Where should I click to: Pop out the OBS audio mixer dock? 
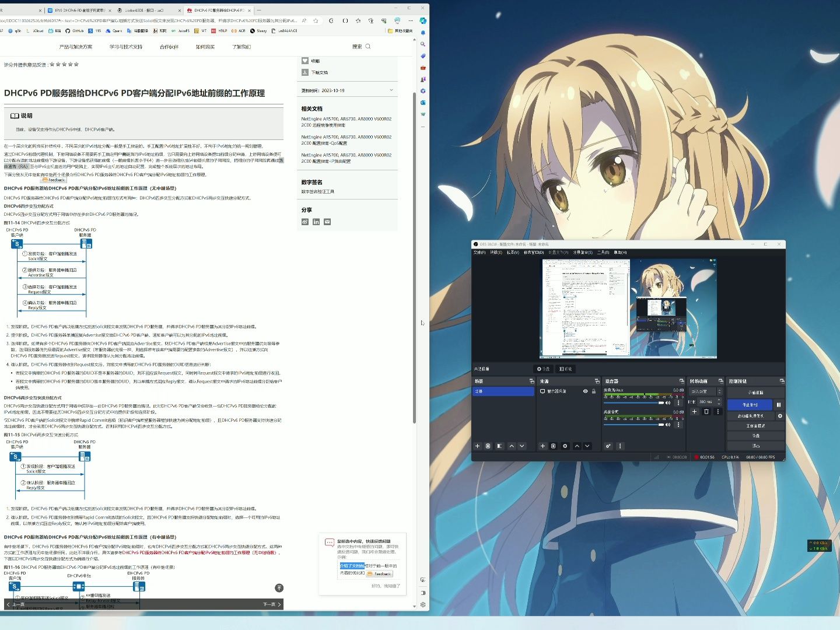pos(682,381)
